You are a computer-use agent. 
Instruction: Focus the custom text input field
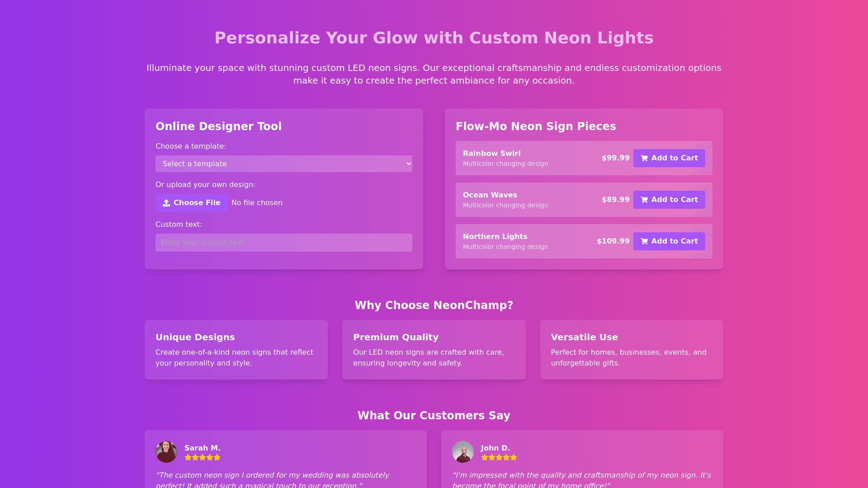[x=283, y=243]
